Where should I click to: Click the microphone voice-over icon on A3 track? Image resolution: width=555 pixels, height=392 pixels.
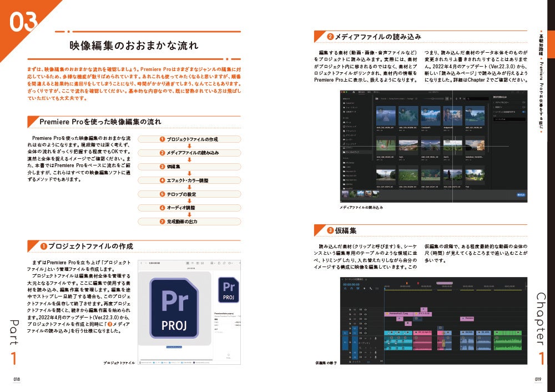(x=376, y=357)
